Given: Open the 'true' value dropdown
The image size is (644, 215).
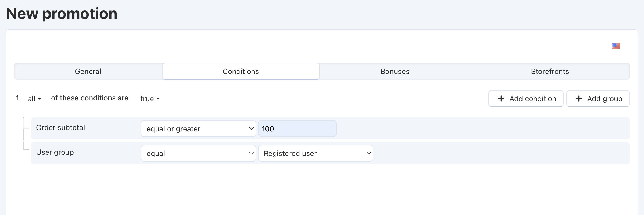Looking at the screenshot, I should click(x=150, y=99).
